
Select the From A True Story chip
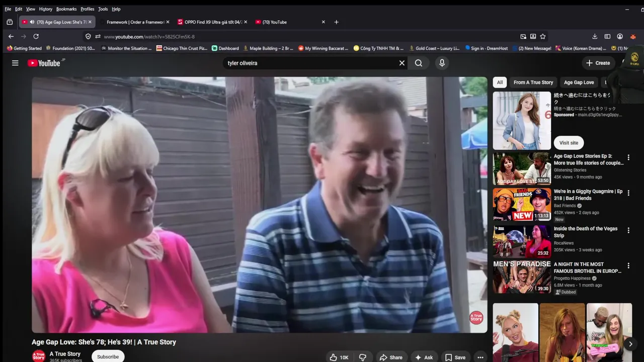[x=533, y=82]
